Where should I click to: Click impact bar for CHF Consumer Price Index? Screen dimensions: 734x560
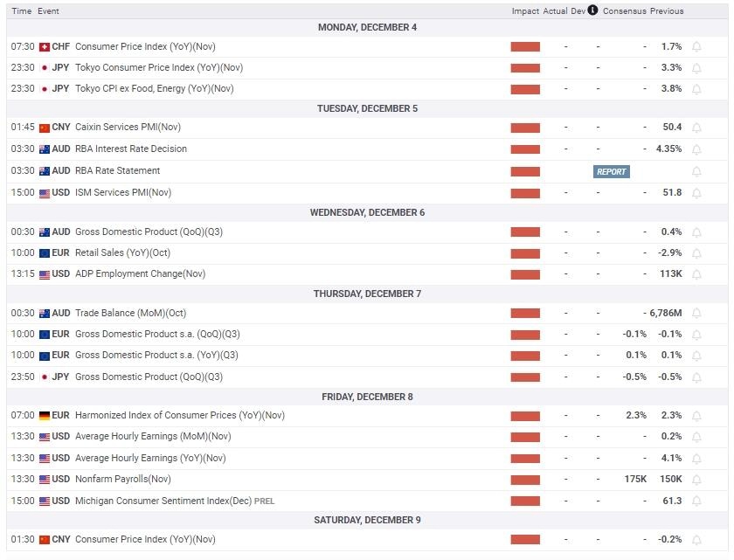click(525, 47)
